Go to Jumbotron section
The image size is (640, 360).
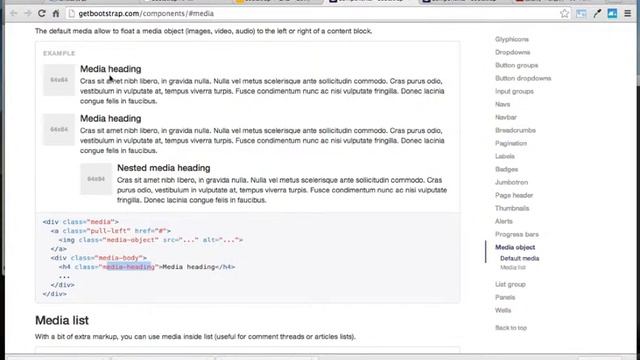coord(511,182)
